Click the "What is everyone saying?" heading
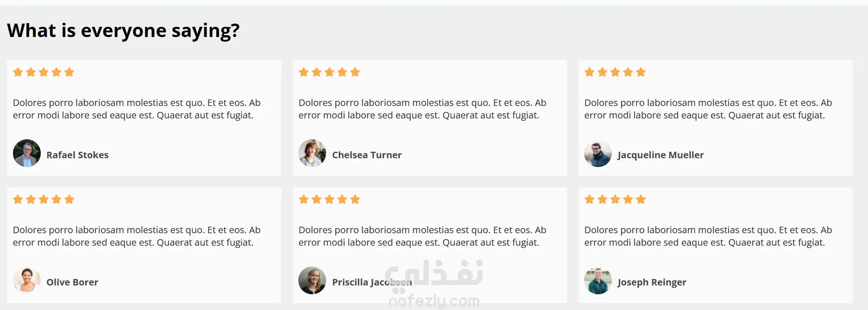The image size is (868, 310). pos(123,31)
